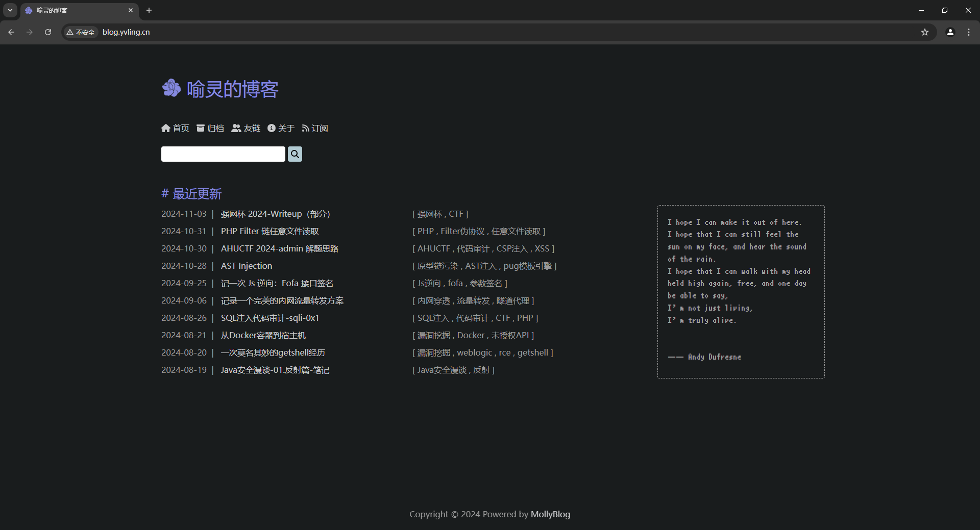Click into the blog search field
Screen dimensions: 980x530
coord(223,154)
